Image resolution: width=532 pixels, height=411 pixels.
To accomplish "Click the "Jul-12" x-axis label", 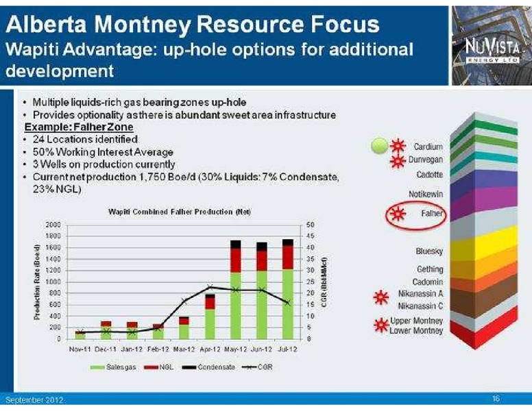I will (x=288, y=349).
